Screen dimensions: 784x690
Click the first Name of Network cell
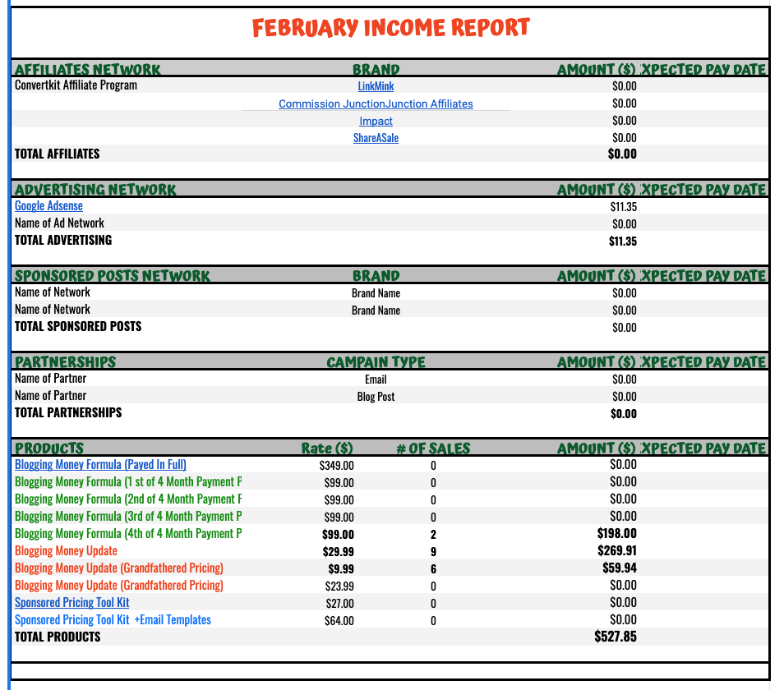52,292
